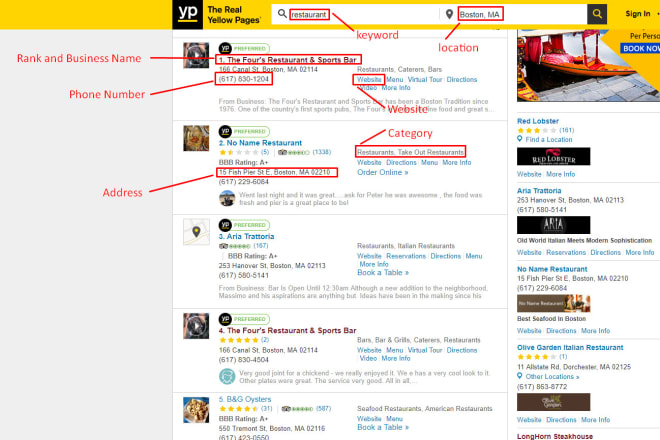Open Aria Trattoria title in sidebar

click(x=539, y=191)
